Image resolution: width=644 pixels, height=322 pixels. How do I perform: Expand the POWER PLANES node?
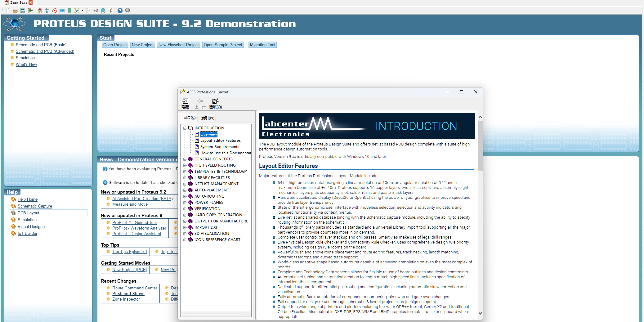[x=185, y=203]
